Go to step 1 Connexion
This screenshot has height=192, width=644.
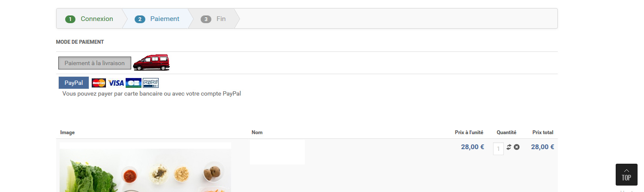click(x=89, y=19)
